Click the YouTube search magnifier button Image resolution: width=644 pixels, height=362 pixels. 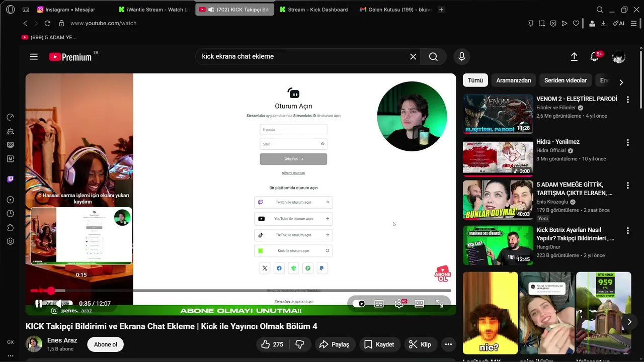coord(433,57)
